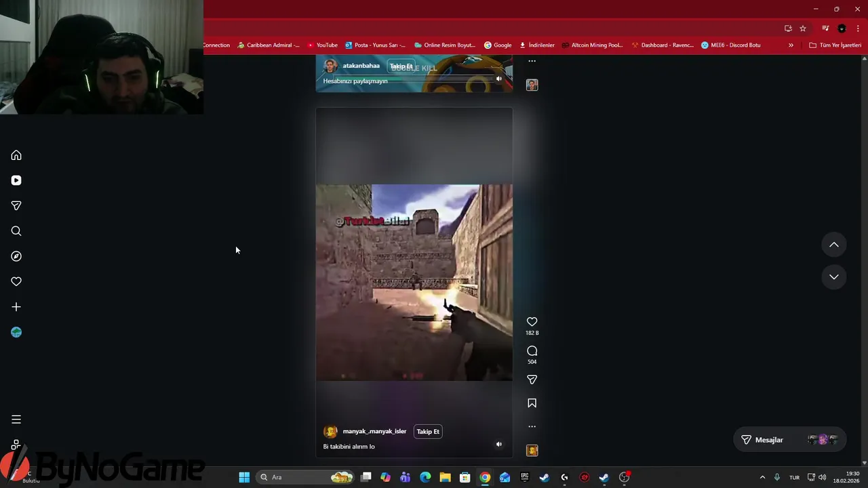Screen dimensions: 868x488
Task: Open the Search icon in sidebar
Action: point(16,231)
